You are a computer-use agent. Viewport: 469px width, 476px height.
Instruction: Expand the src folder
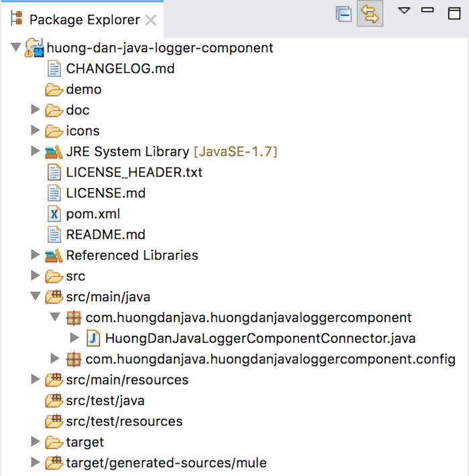click(x=36, y=275)
